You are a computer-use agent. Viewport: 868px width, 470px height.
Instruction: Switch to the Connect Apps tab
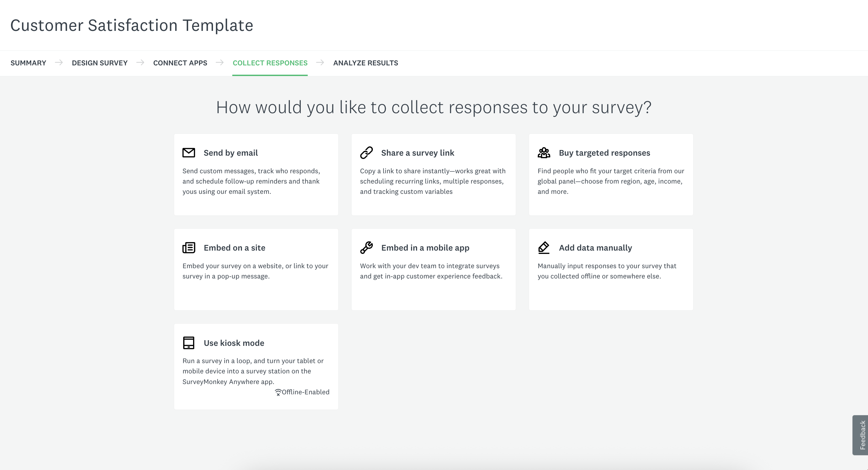(180, 63)
